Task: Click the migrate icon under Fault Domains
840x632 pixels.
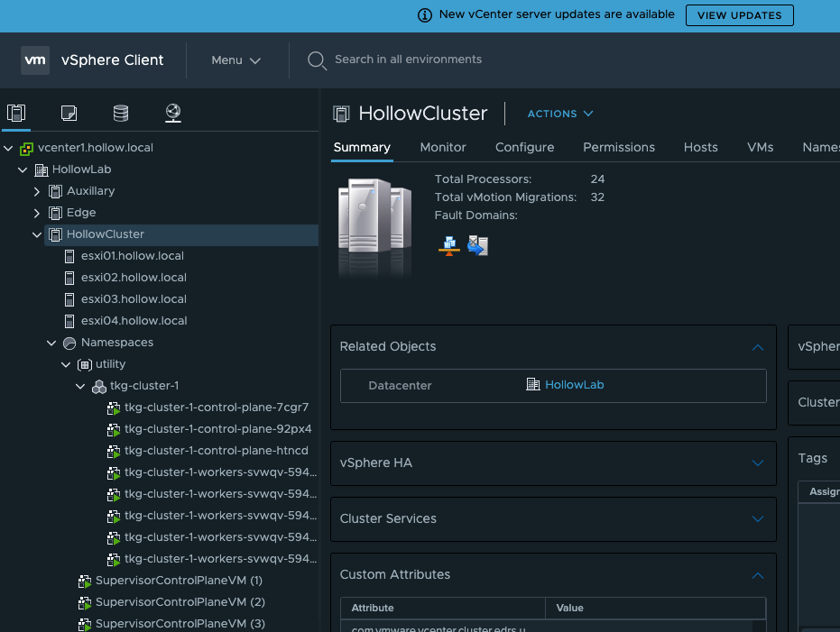Action: click(477, 245)
